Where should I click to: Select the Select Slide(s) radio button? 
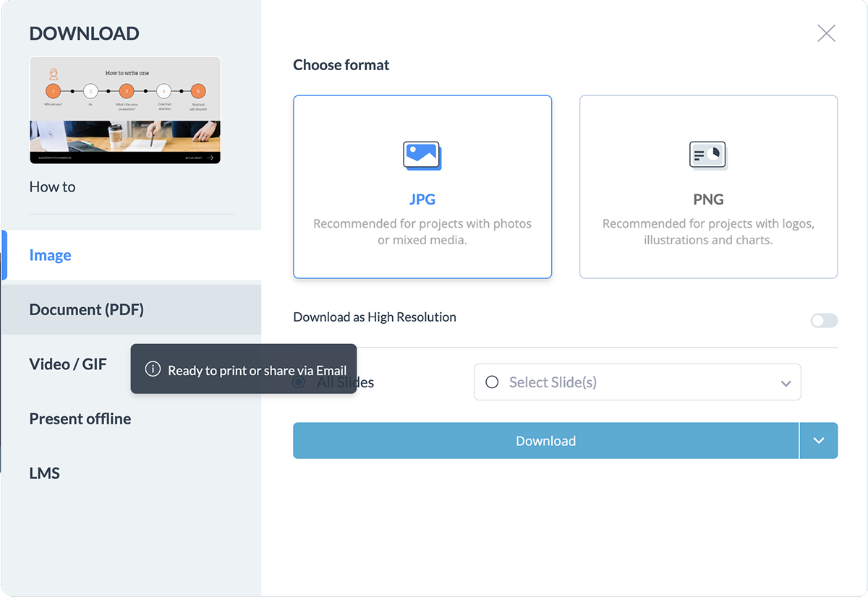[492, 382]
